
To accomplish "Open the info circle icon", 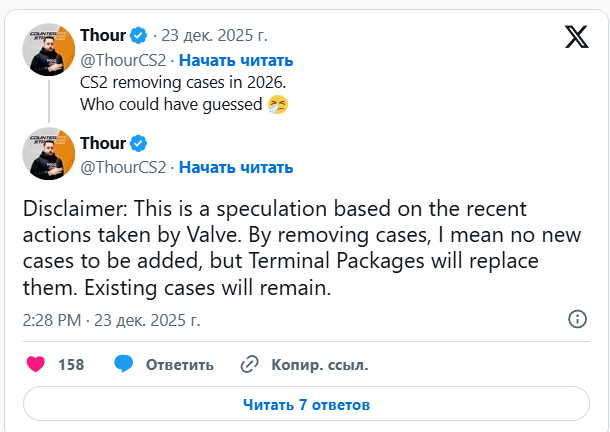I will [x=577, y=320].
